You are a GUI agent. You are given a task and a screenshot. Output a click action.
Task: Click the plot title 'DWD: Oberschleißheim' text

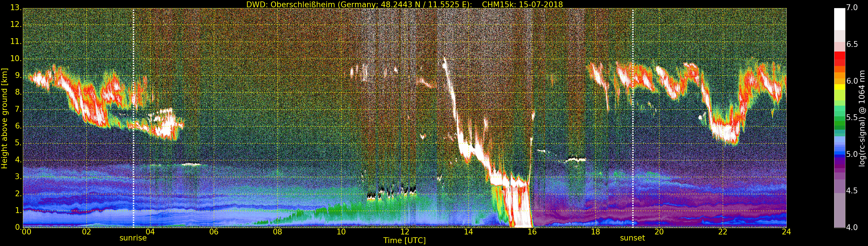[x=291, y=4]
